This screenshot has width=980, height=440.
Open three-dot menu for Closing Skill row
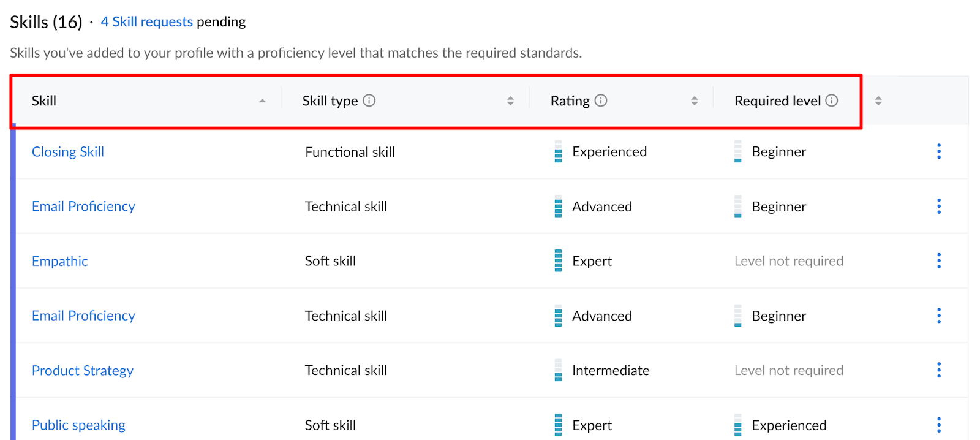coord(938,151)
